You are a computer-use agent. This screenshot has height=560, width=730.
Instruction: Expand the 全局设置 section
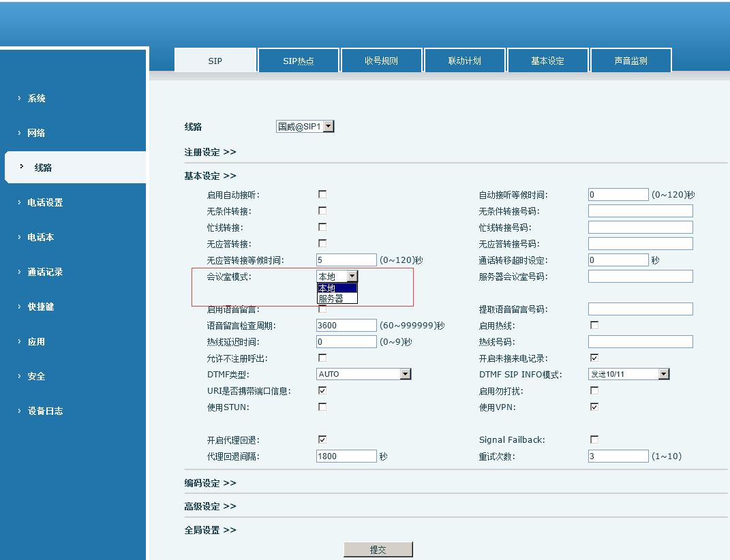[x=210, y=530]
